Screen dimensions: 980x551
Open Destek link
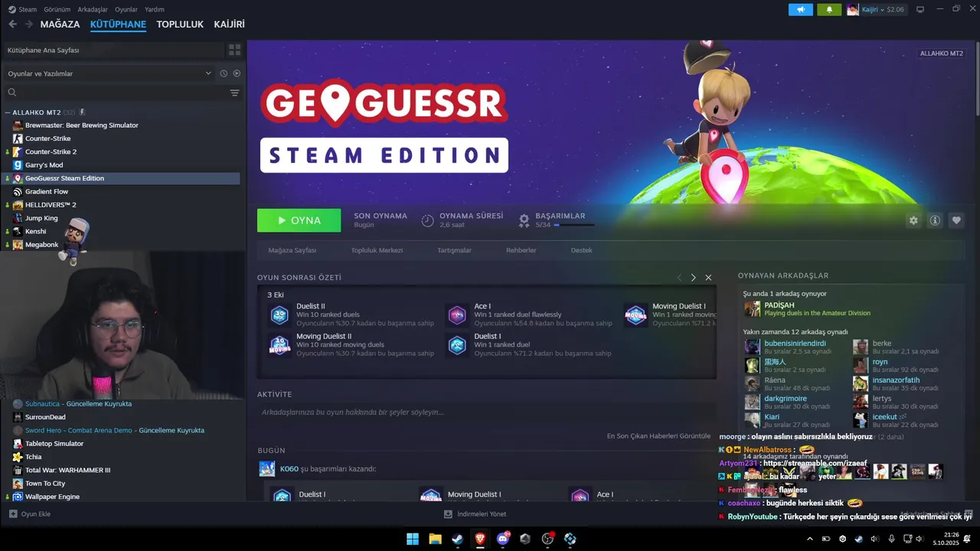[581, 250]
